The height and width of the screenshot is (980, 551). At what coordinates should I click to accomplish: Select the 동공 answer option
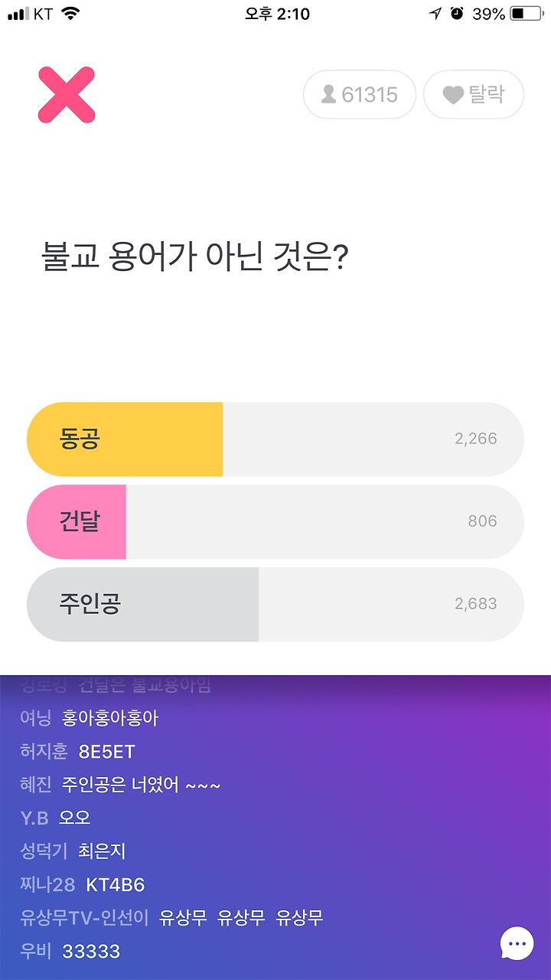275,439
